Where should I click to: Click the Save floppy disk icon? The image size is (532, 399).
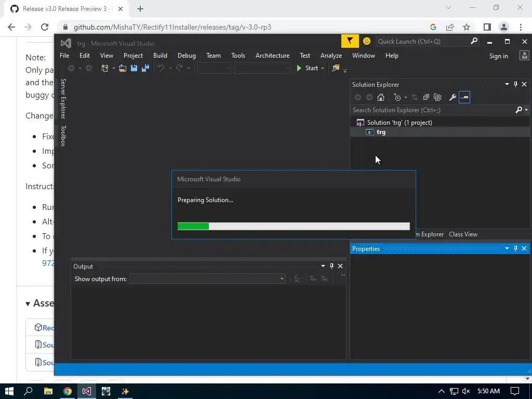tap(134, 68)
